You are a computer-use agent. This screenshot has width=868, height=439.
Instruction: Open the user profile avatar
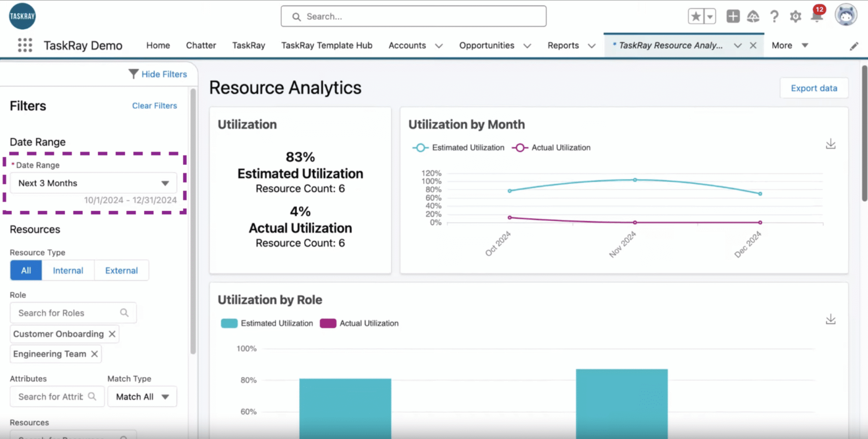click(846, 15)
